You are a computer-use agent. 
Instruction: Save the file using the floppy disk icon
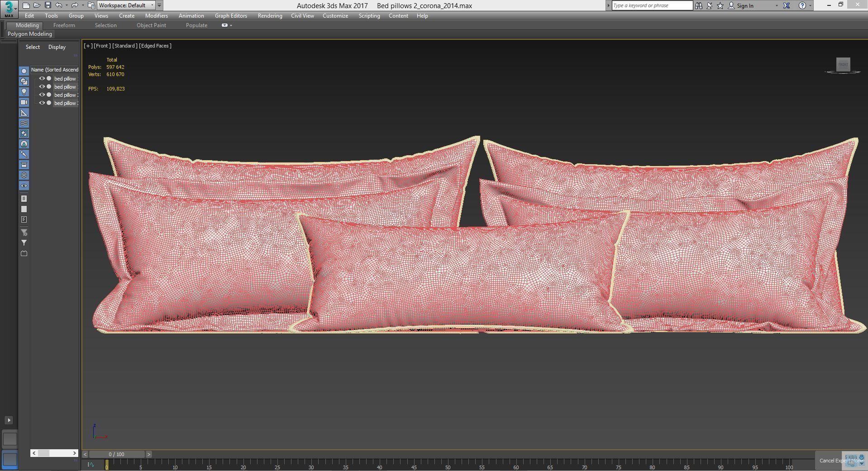(48, 5)
